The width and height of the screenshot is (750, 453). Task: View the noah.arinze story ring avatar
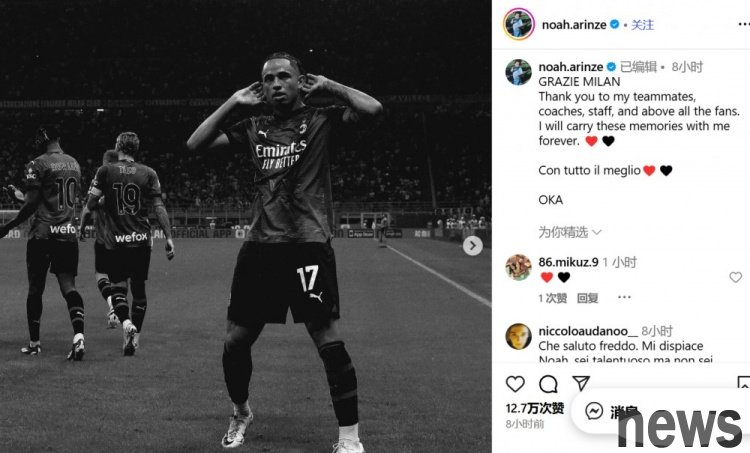point(518,24)
